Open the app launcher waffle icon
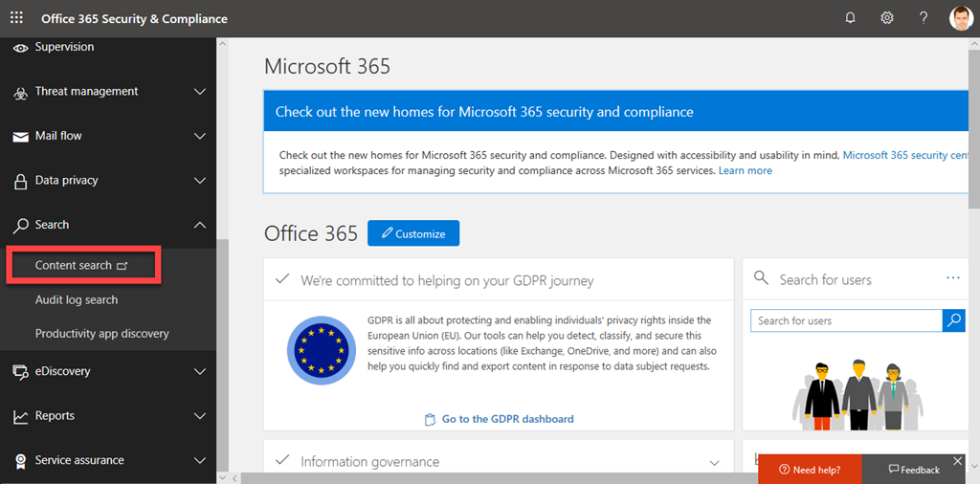 pos(16,18)
